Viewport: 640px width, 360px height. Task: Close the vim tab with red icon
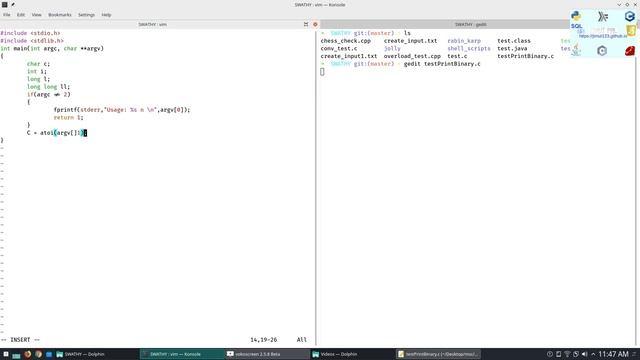point(315,24)
